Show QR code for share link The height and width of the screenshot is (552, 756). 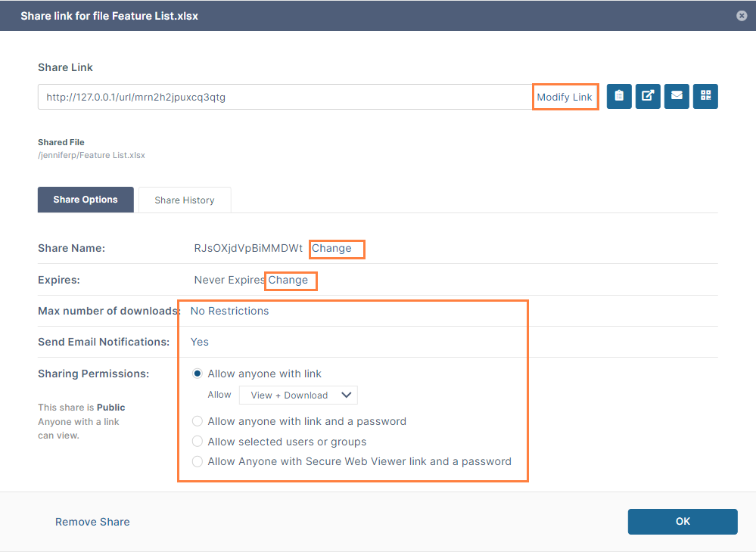tap(705, 96)
